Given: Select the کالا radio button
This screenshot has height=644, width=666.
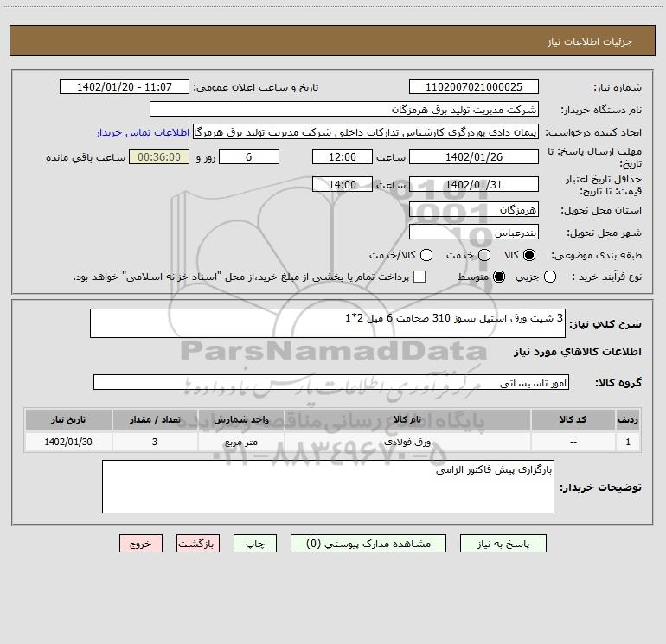Looking at the screenshot, I should click(x=529, y=255).
